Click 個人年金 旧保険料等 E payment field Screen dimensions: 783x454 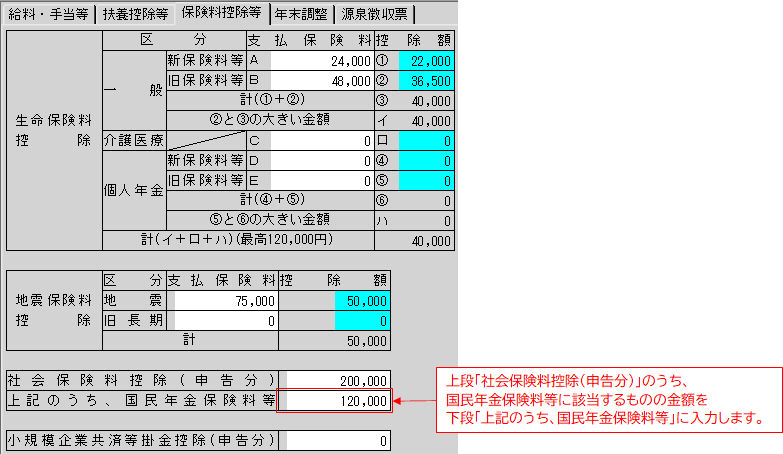(x=322, y=181)
